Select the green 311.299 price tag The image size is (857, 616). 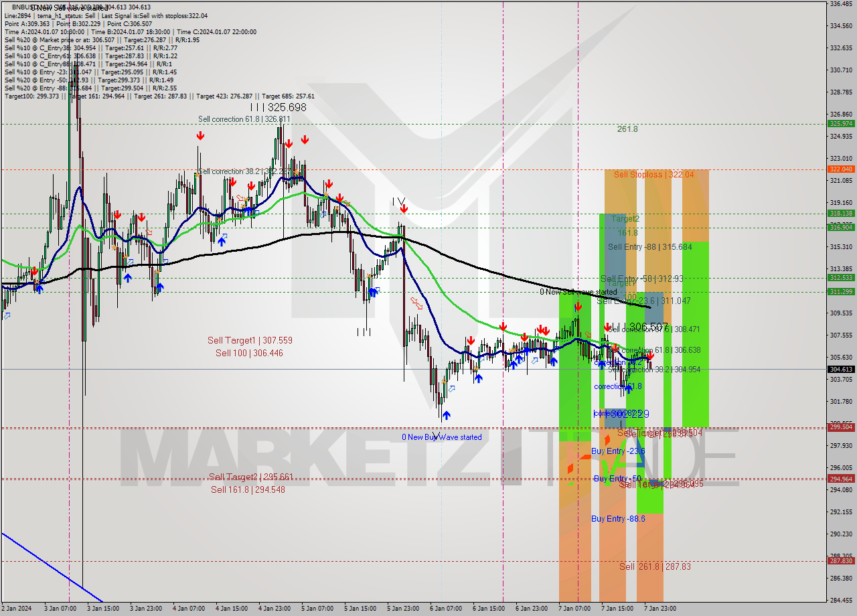point(841,292)
